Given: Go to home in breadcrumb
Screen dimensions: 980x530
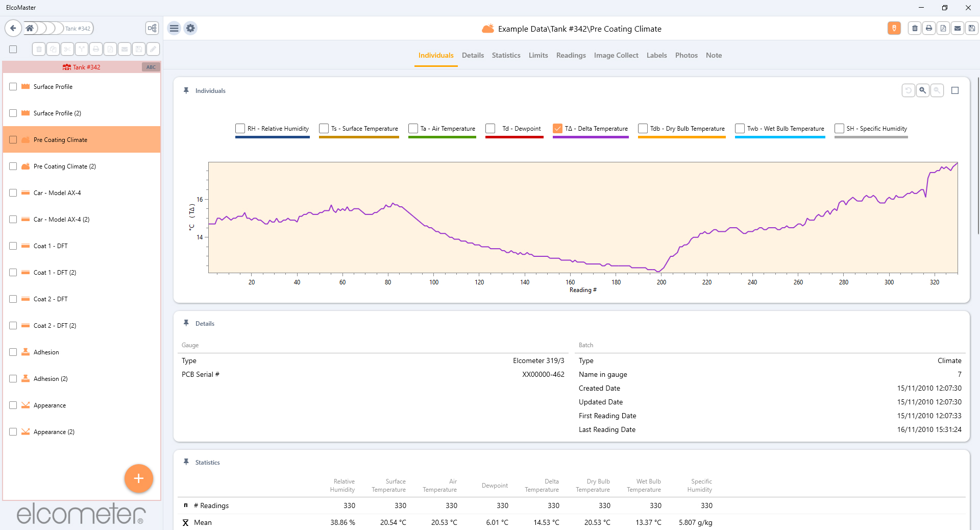Looking at the screenshot, I should [30, 29].
